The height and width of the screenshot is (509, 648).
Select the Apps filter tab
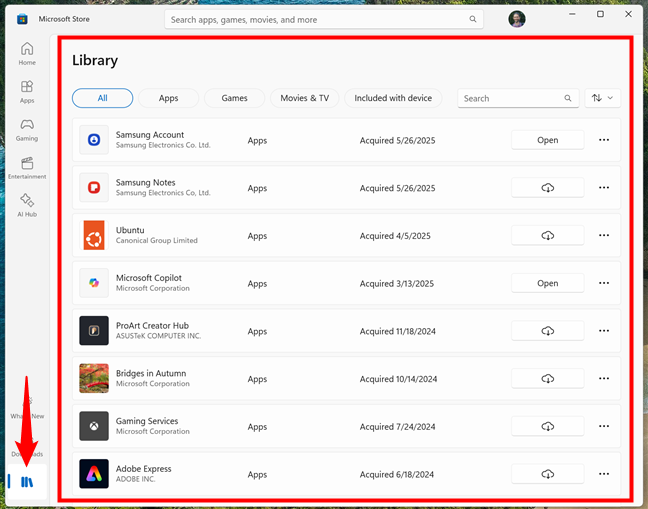[169, 98]
